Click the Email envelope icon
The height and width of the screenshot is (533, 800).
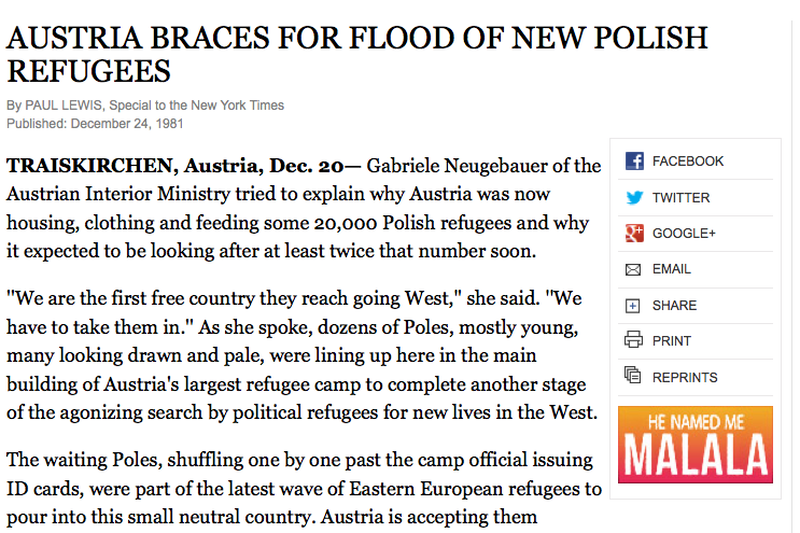[x=633, y=269]
